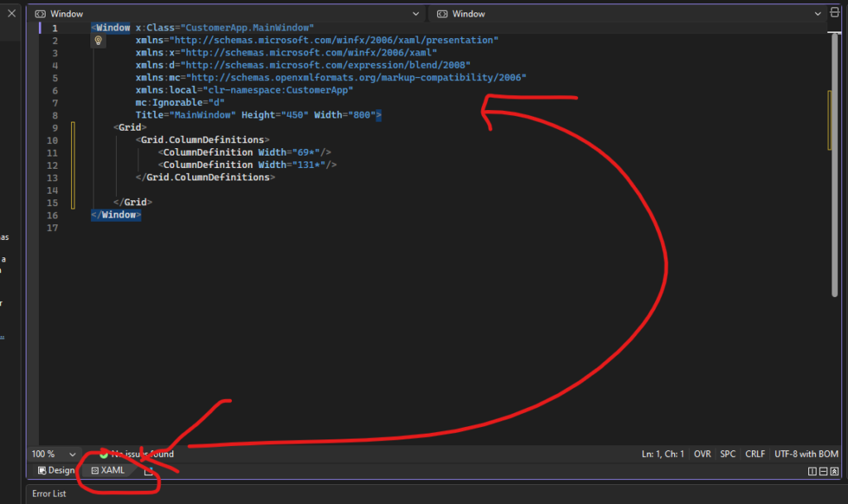Click UTF-8 with BOM encoding indicator
This screenshot has width=848, height=504.
click(806, 454)
